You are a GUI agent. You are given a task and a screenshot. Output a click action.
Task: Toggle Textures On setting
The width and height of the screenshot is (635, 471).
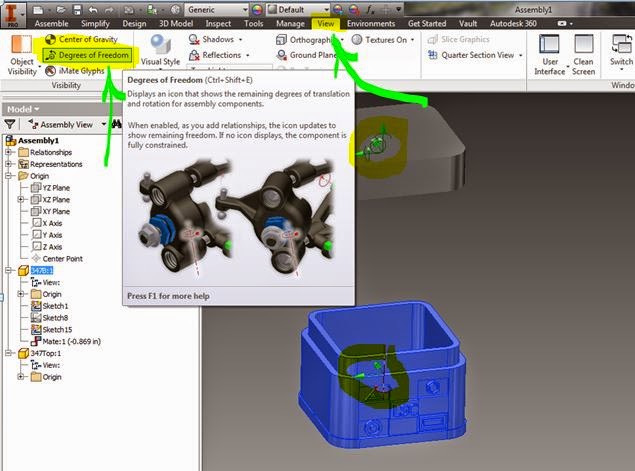click(379, 40)
